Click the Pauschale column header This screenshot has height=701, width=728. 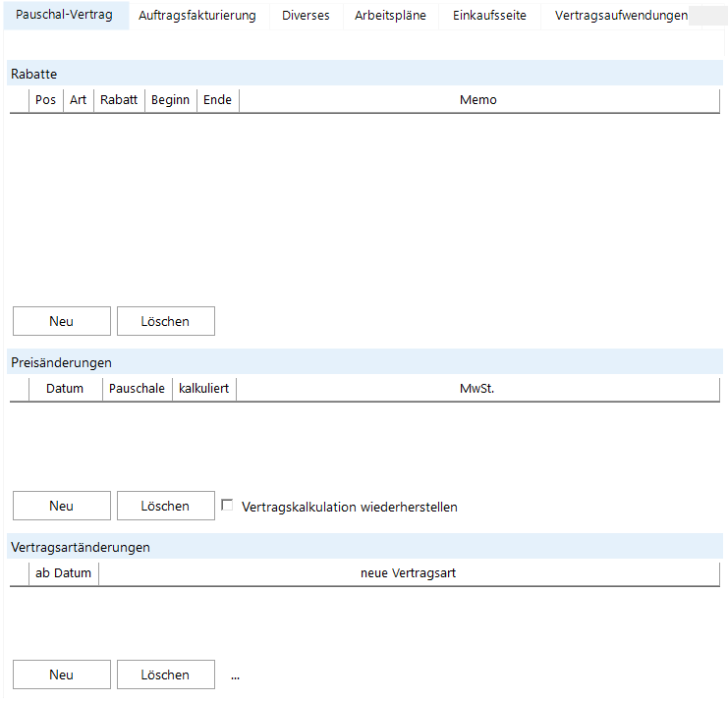pyautogui.click(x=137, y=389)
